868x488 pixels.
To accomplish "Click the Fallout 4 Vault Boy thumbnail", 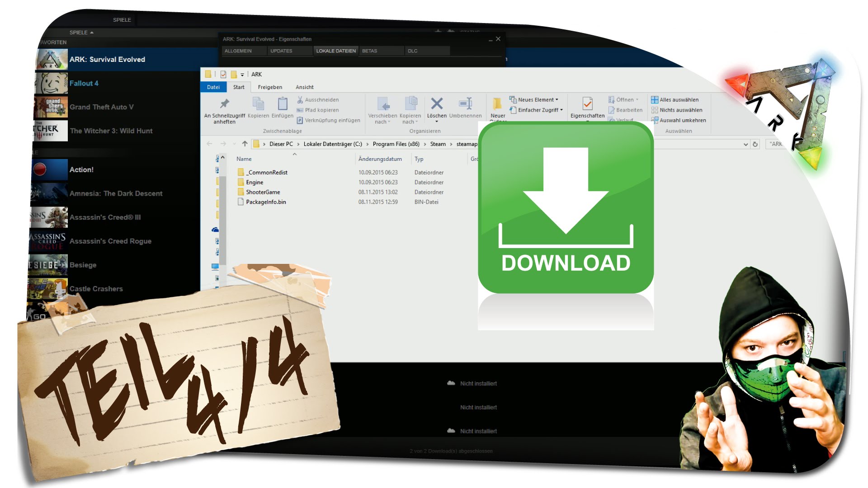I will [52, 83].
